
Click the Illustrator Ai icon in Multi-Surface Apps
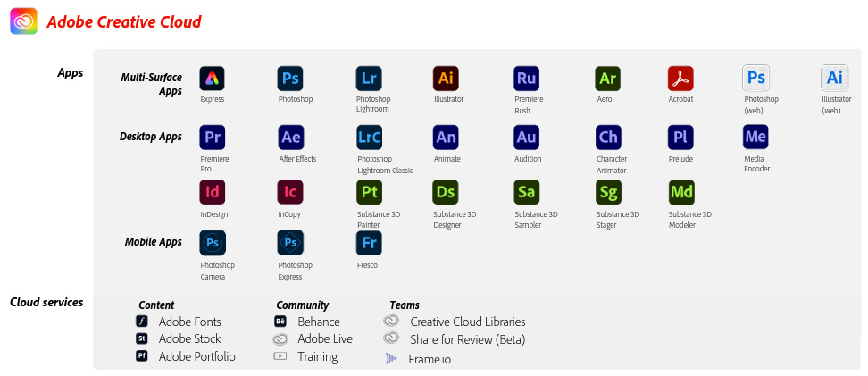click(x=446, y=79)
